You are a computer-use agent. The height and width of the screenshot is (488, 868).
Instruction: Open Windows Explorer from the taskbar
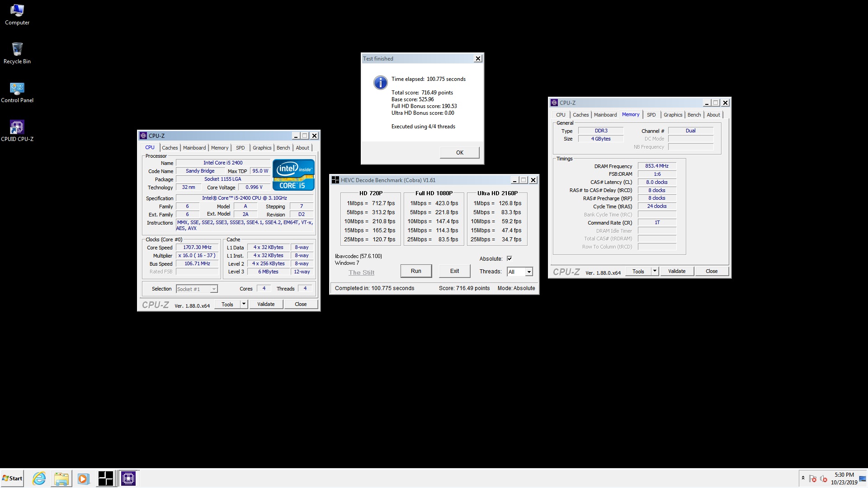click(x=61, y=478)
